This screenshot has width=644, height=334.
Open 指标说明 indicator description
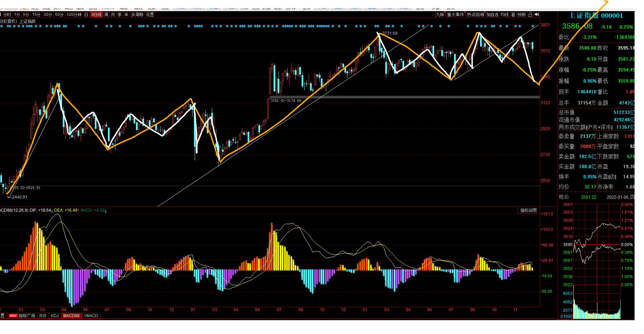[528, 210]
